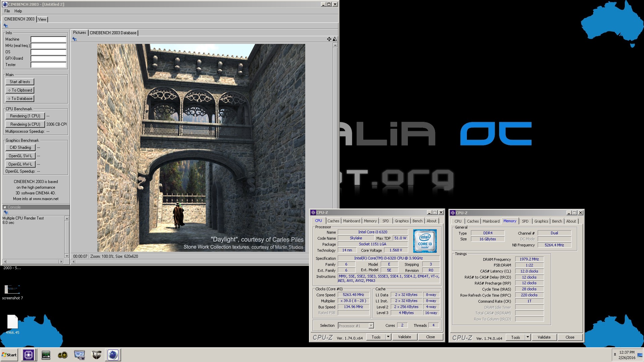This screenshot has height=362, width=644.
Task: Open the yellow plus-minus circles taskbar icon
Action: [x=63, y=355]
